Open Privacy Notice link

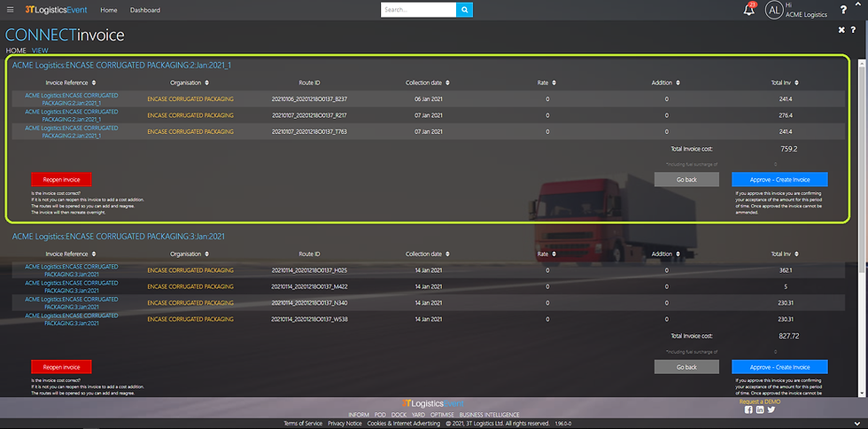pyautogui.click(x=345, y=424)
